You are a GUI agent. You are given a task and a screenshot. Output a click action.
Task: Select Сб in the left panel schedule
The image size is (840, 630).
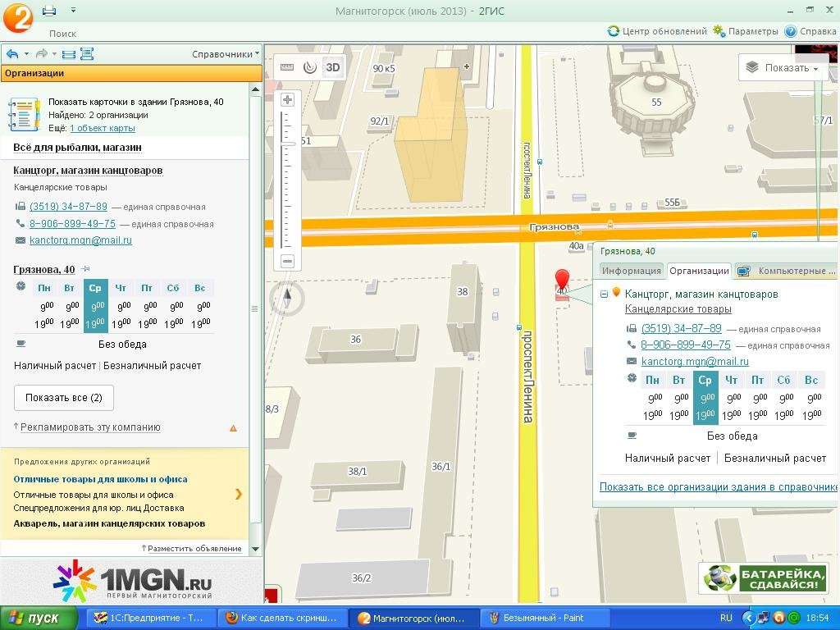tap(172, 288)
